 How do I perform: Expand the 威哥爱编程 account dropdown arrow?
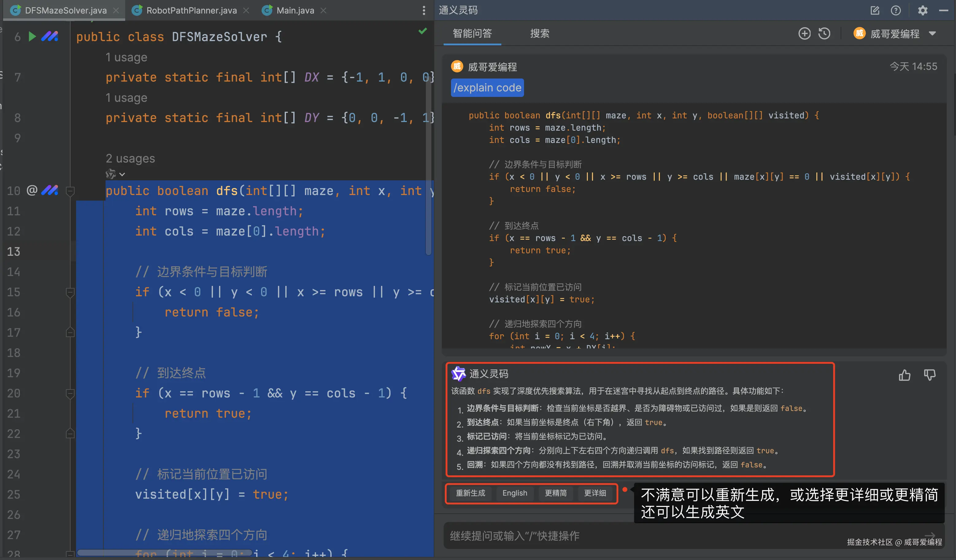pos(932,34)
